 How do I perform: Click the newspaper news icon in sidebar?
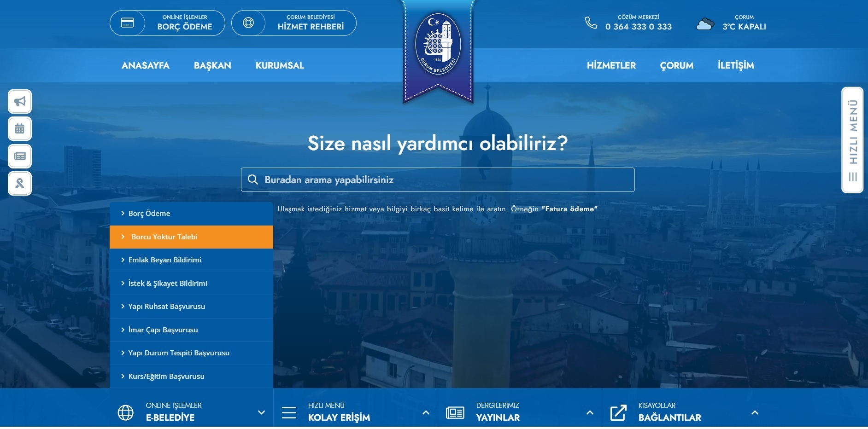[20, 156]
